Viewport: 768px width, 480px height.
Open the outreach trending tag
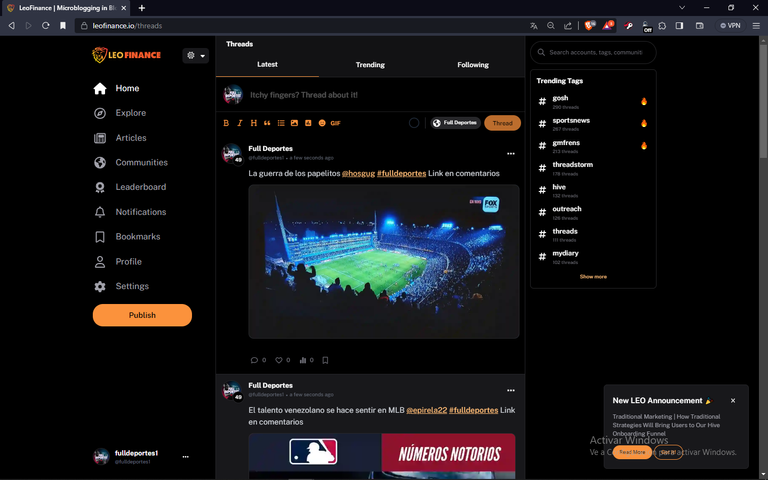tap(567, 209)
